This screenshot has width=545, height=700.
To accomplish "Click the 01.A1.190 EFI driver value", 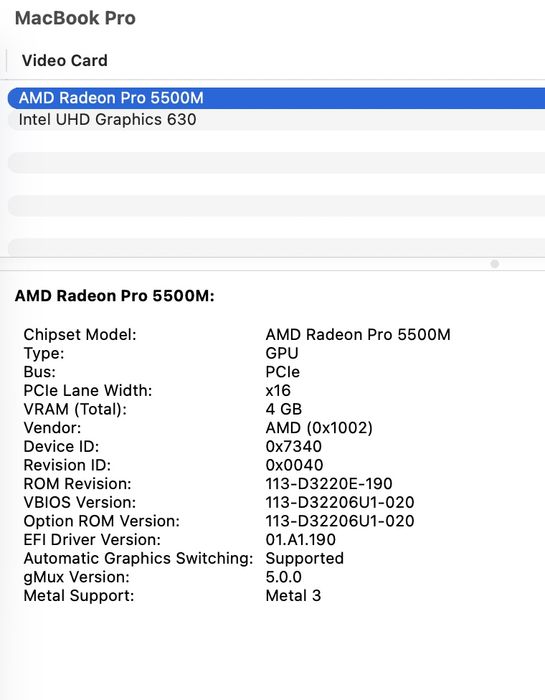I will [x=300, y=540].
